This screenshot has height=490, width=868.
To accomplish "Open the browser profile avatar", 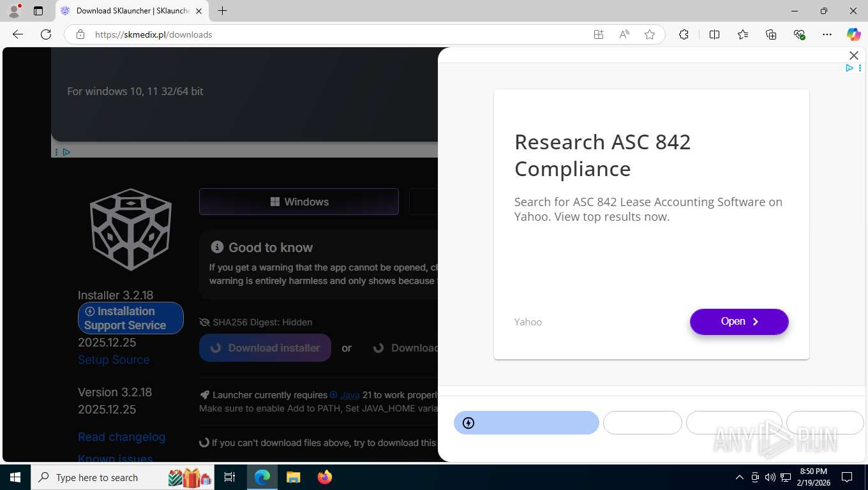I will tap(14, 11).
